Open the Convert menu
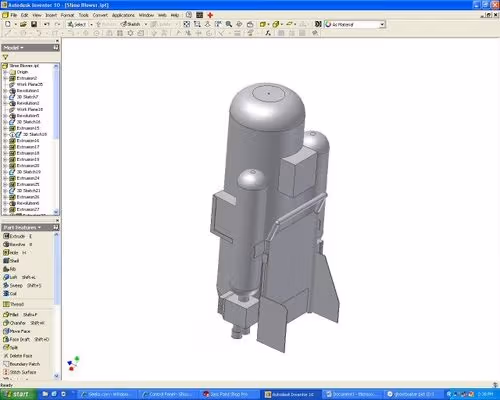Viewport: 500px width, 400px height. 100,15
